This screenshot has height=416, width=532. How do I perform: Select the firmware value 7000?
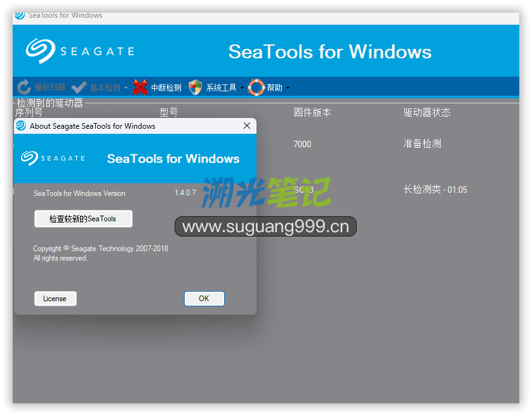tap(302, 144)
